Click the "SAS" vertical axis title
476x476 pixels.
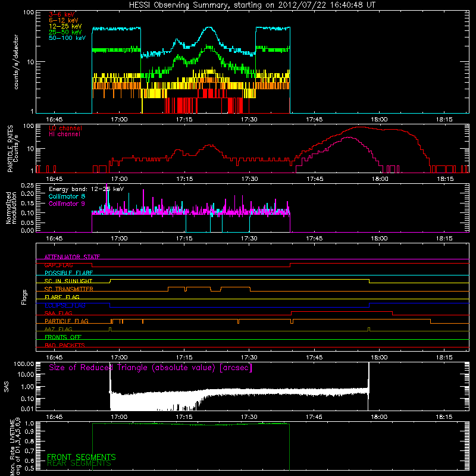click(x=7, y=387)
